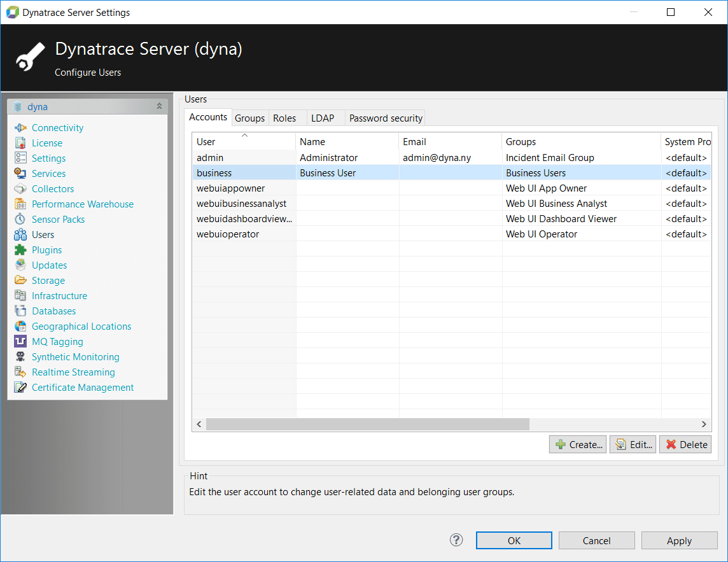This screenshot has width=728, height=562.
Task: Click the Create... button
Action: click(x=578, y=444)
